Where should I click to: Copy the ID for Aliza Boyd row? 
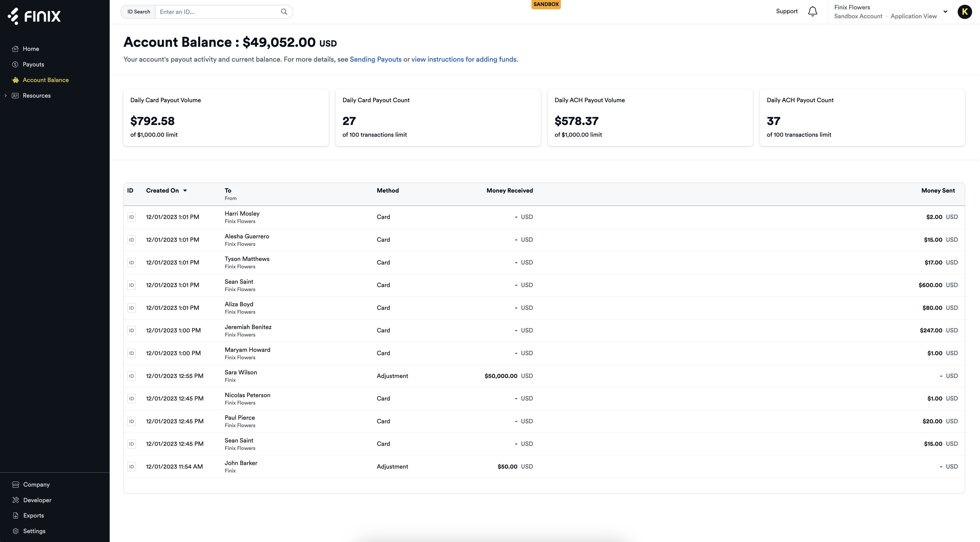point(131,308)
